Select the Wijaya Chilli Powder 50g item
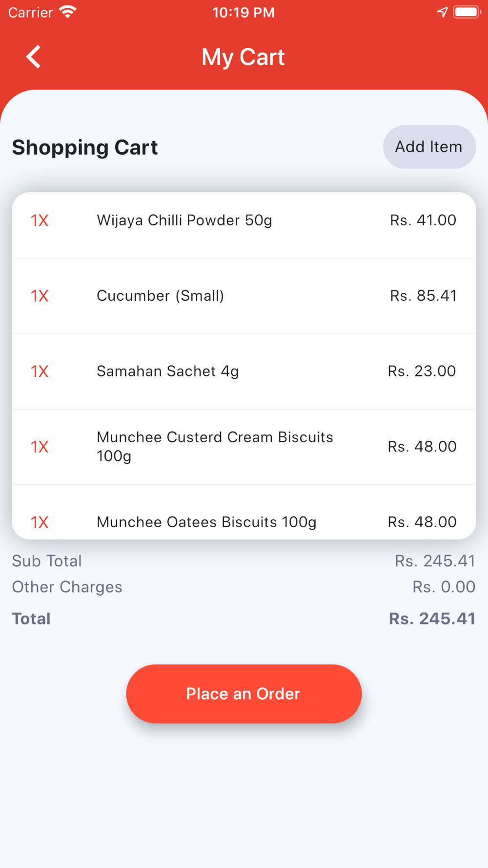This screenshot has height=868, width=488. pos(244,221)
